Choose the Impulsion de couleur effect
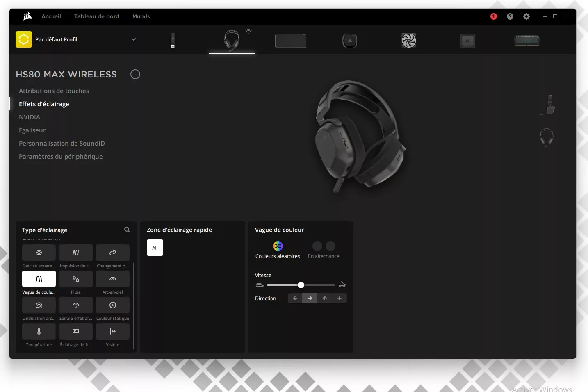 (76, 253)
